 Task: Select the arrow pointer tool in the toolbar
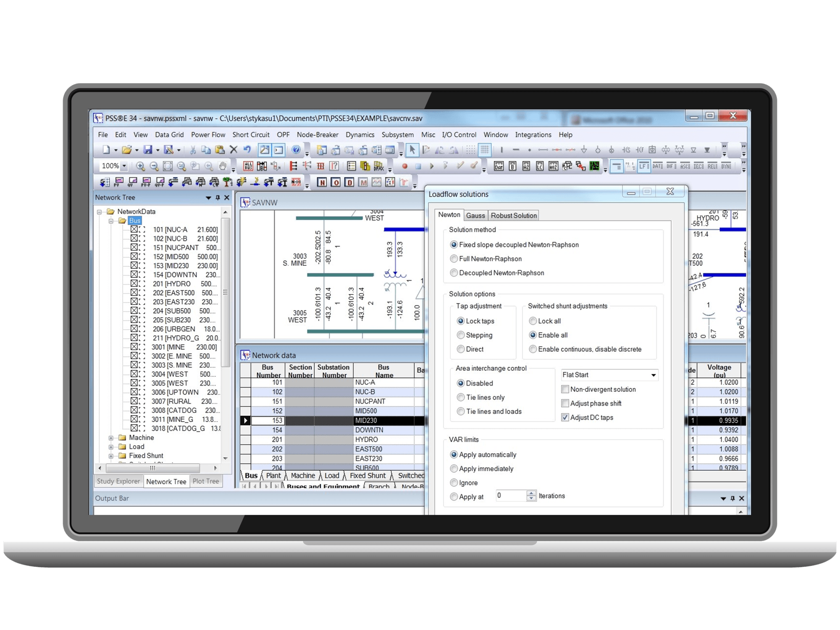tap(412, 150)
